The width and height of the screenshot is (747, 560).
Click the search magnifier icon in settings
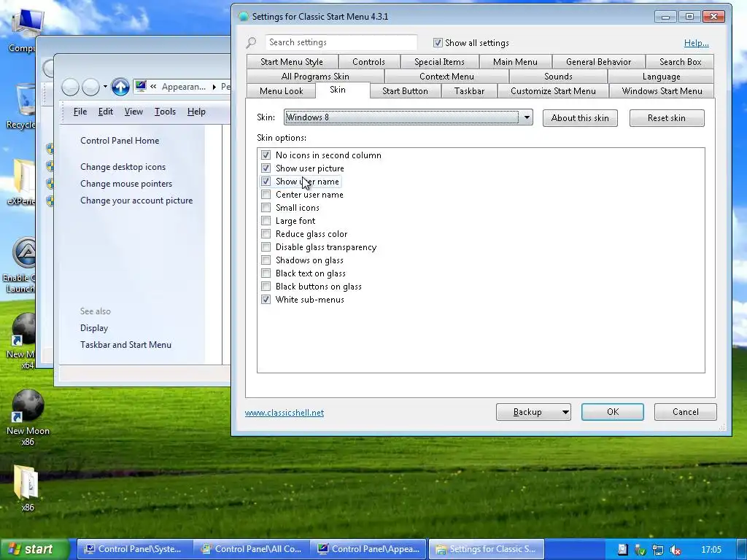pyautogui.click(x=251, y=43)
